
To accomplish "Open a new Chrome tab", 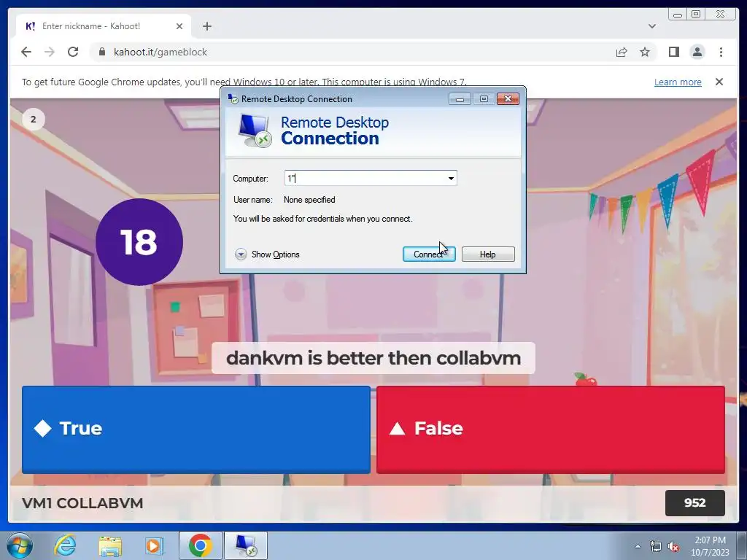I will [206, 26].
